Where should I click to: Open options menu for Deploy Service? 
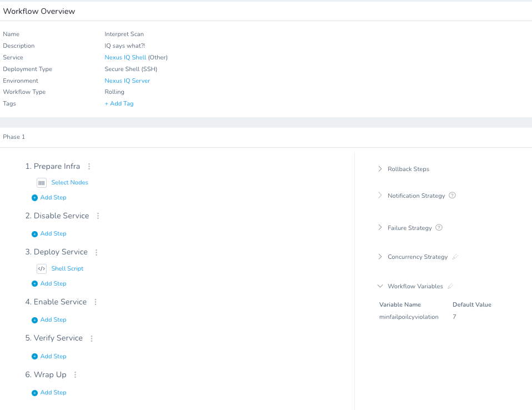tap(97, 252)
